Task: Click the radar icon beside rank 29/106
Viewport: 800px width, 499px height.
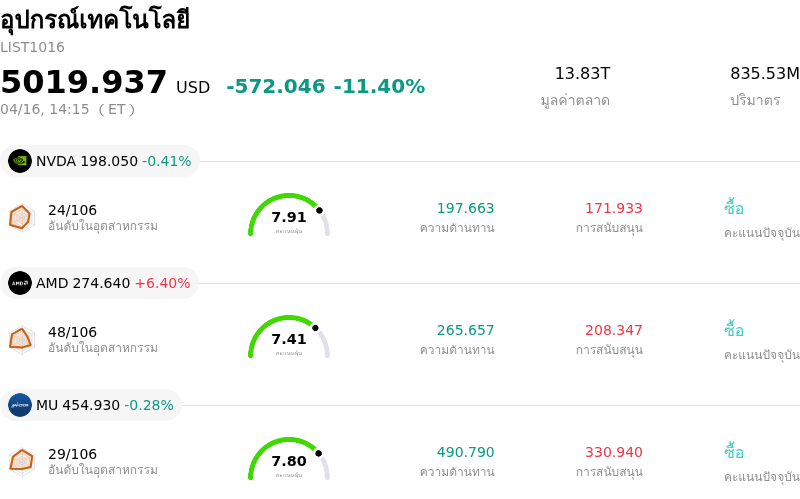Action: 21,461
